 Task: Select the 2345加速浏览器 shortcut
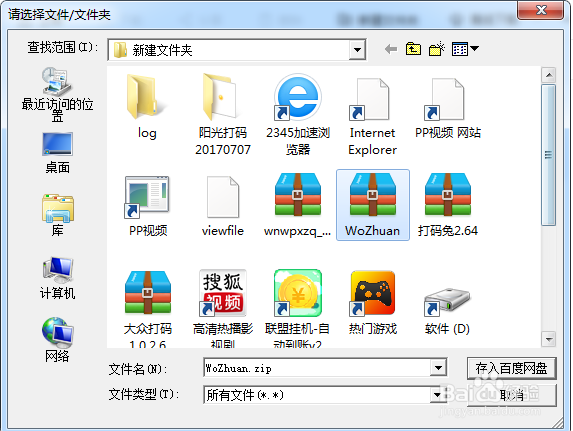[x=298, y=114]
